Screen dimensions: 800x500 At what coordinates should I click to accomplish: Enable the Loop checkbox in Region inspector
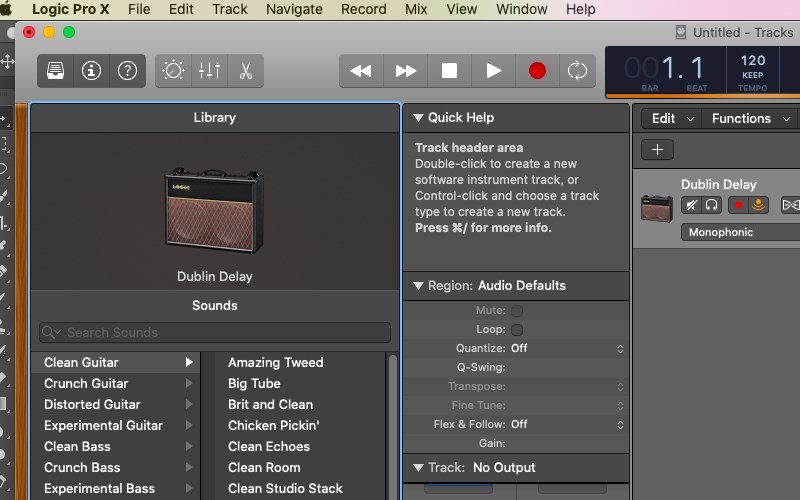(517, 330)
